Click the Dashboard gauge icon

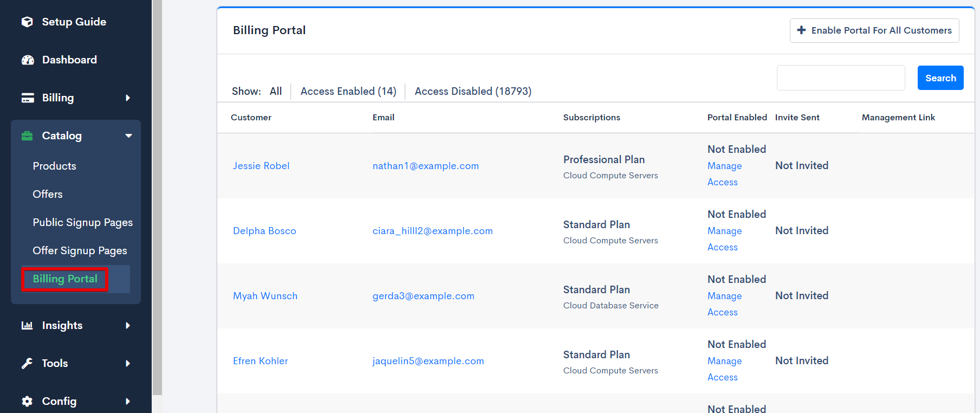(x=28, y=60)
